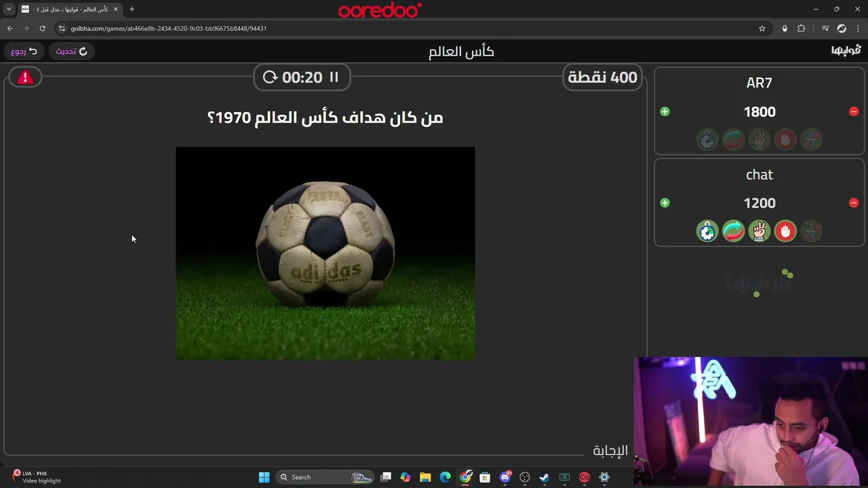Add points to team chat
Screen dimensions: 868x488
pyautogui.click(x=665, y=203)
